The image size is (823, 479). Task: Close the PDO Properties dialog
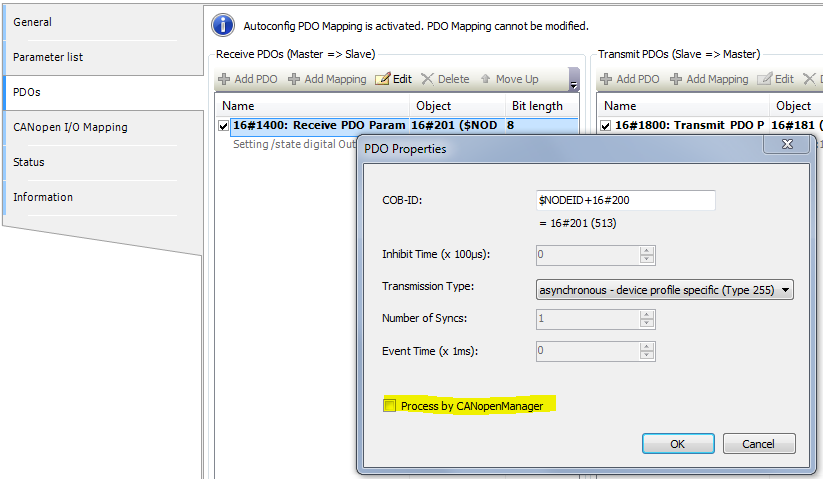point(787,144)
